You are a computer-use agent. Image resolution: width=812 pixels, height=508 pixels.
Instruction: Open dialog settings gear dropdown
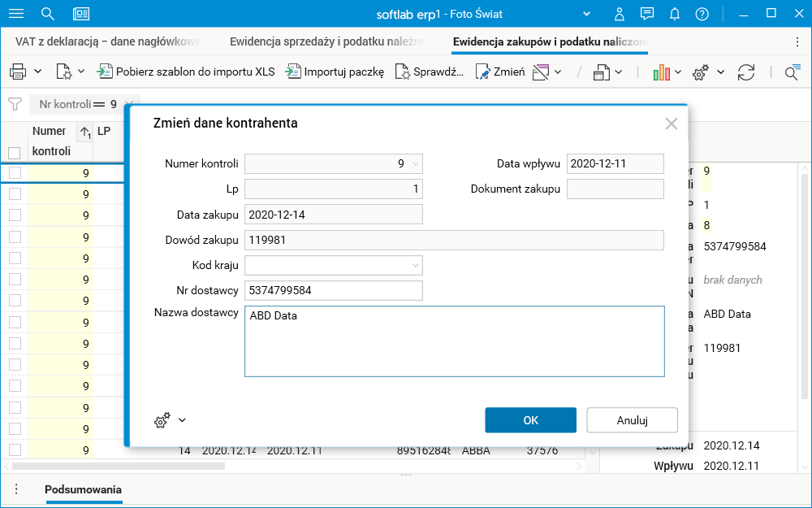170,420
